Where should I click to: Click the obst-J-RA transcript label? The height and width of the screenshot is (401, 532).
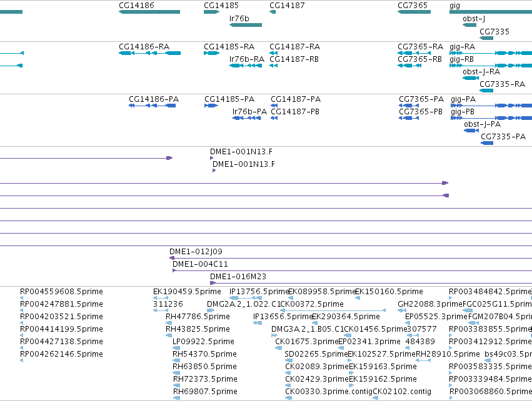(x=481, y=72)
